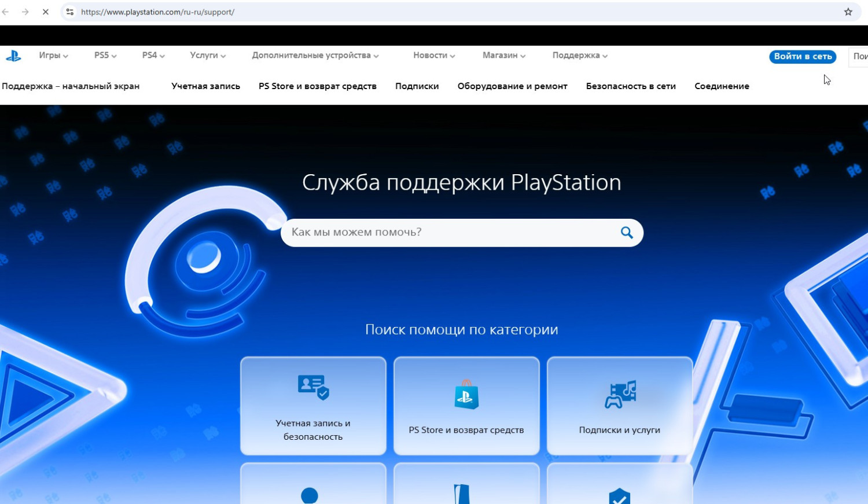This screenshot has width=868, height=504.
Task: Open the Безопасность в сети link
Action: click(x=631, y=86)
